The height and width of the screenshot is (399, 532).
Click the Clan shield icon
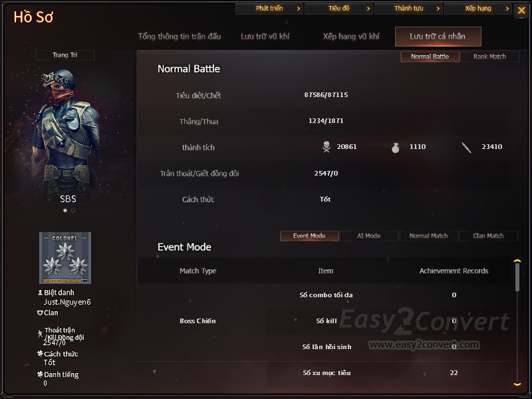(40, 313)
